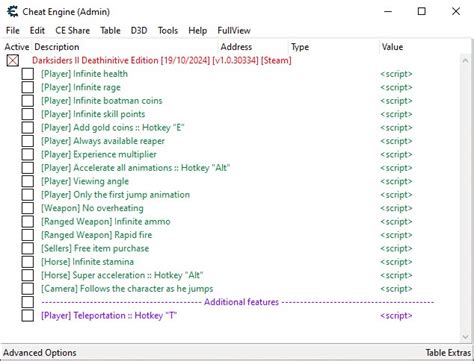Maximize the Cheat Engine window
The width and height of the screenshot is (474, 361).
[422, 11]
